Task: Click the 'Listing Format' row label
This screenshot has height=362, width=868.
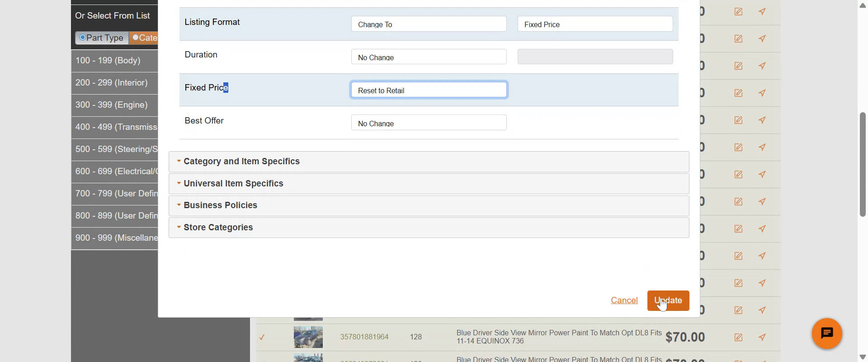Action: pos(212,22)
